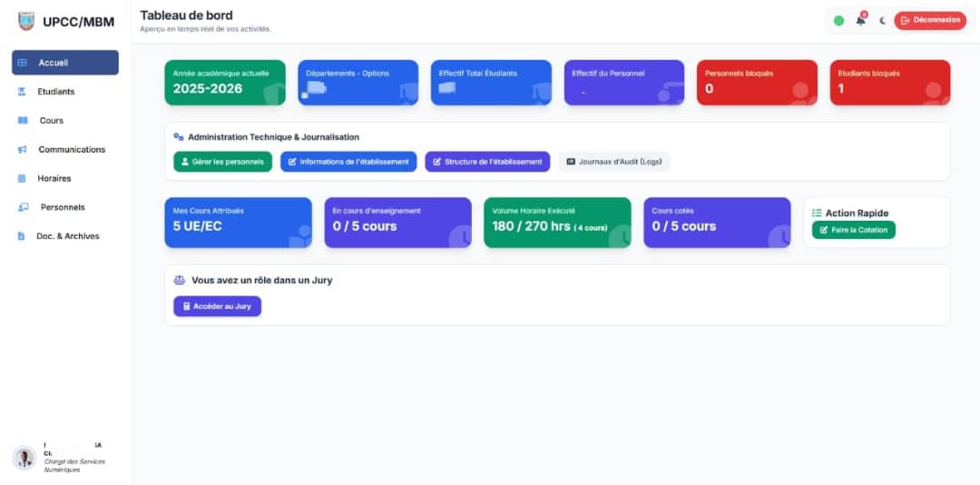Open the Cours cotés card
980x485 pixels.
[717, 223]
